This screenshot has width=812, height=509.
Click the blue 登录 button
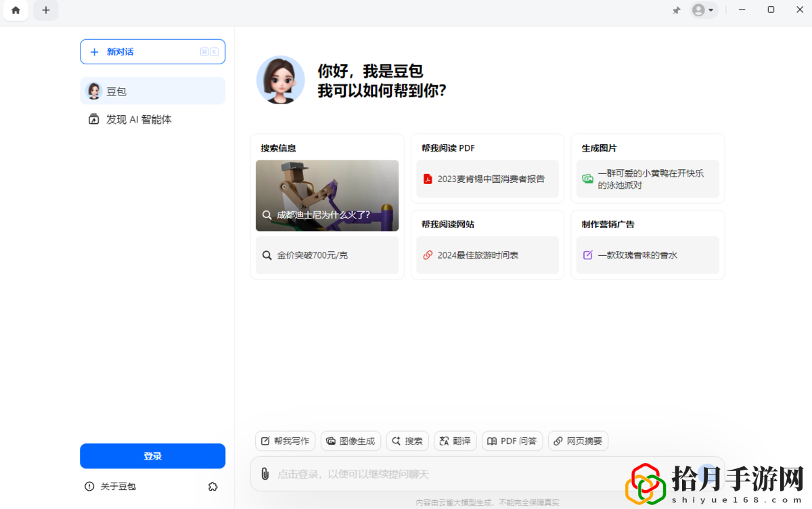coord(152,456)
